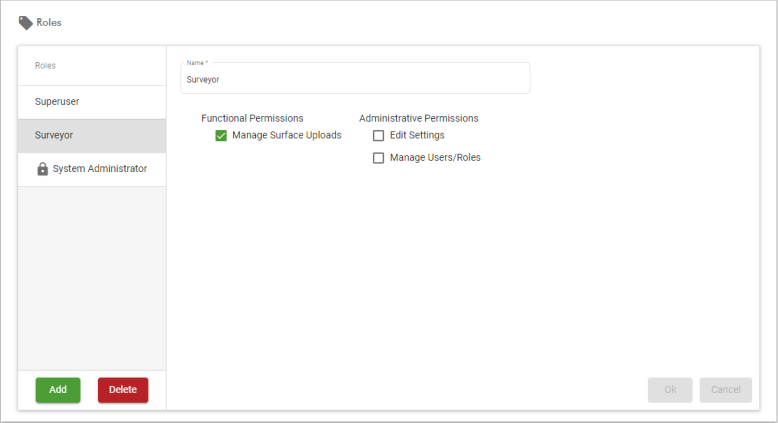Uncheck the Manage Surface Uploads checkbox
Screen dimensions: 778x423
coord(221,135)
